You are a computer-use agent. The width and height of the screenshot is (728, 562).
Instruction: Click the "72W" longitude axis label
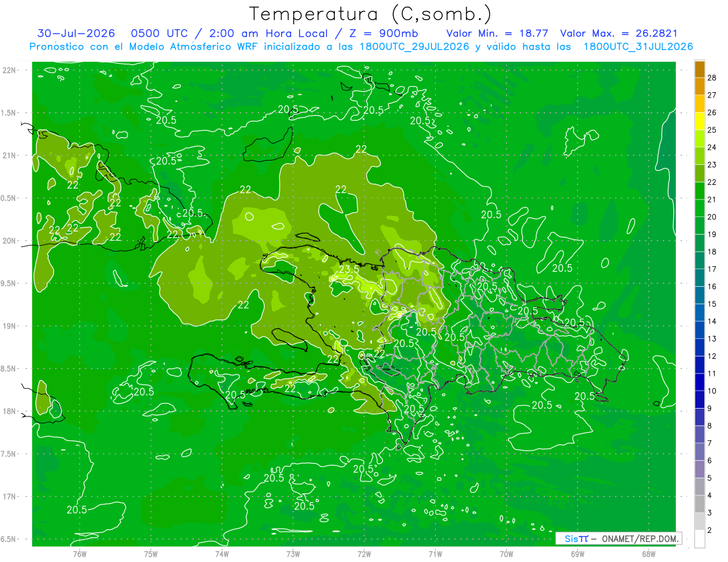pyautogui.click(x=364, y=553)
